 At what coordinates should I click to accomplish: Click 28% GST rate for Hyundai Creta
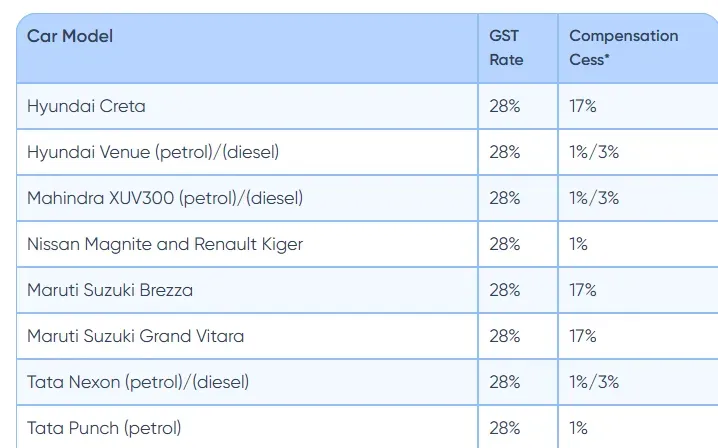tap(505, 106)
